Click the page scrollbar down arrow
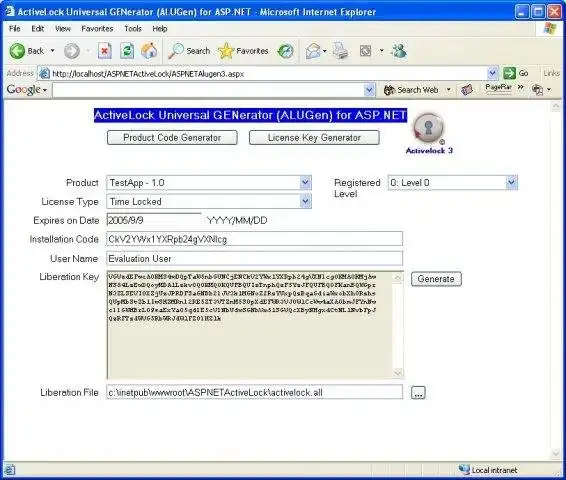566x480 pixels. click(x=556, y=454)
